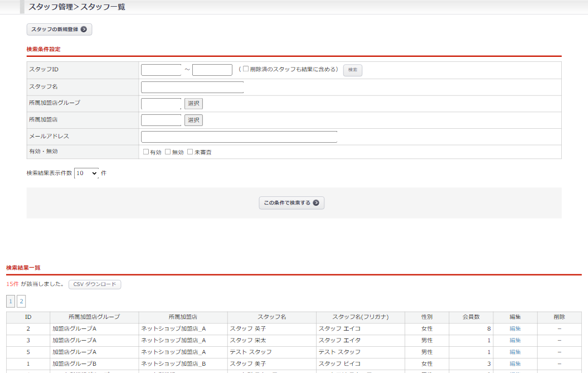Go to results page 2
This screenshot has height=373, width=588.
21,301
